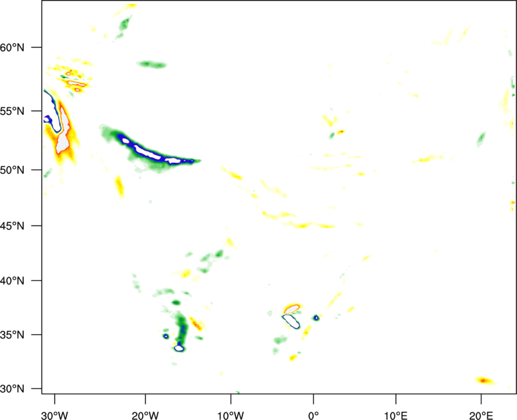Click the 20°E longitude label
The height and width of the screenshot is (420, 517).
(481, 415)
